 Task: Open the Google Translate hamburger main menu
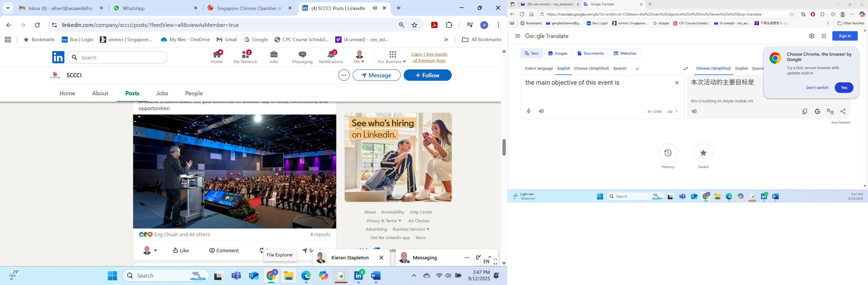518,36
